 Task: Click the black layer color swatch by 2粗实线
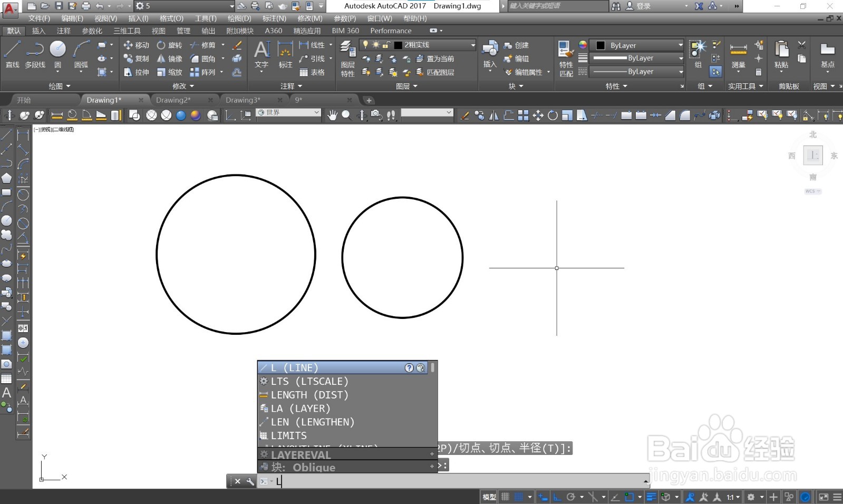click(x=398, y=45)
